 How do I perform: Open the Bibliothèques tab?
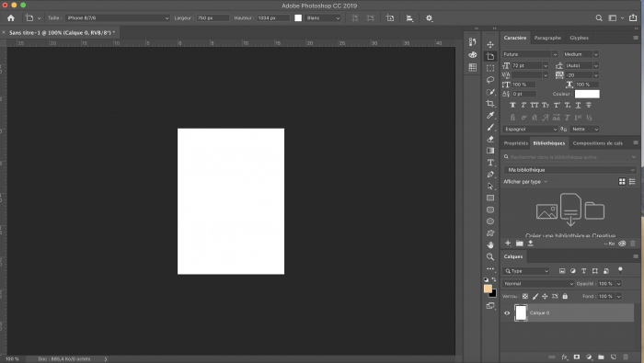coord(549,143)
